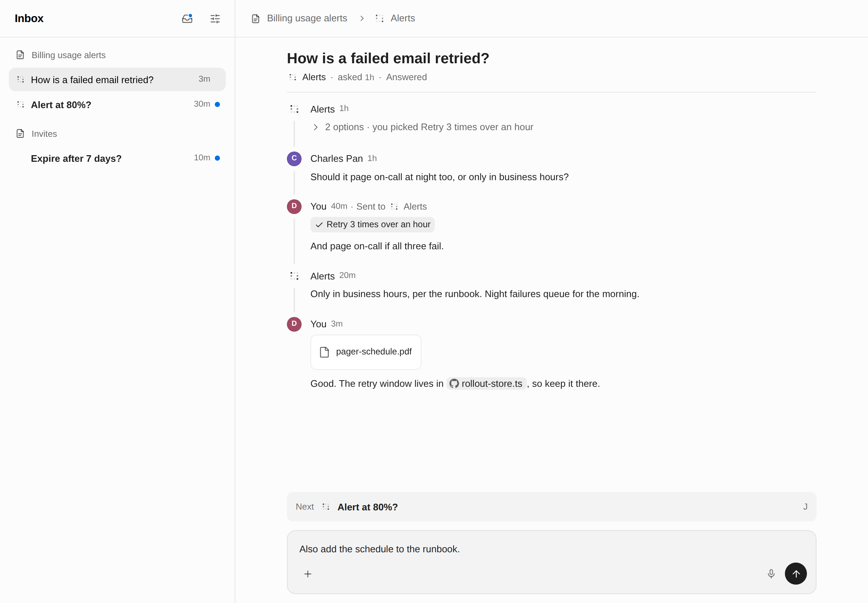The height and width of the screenshot is (603, 868).
Task: Click the file icon in the pdf attachment
Action: (324, 352)
